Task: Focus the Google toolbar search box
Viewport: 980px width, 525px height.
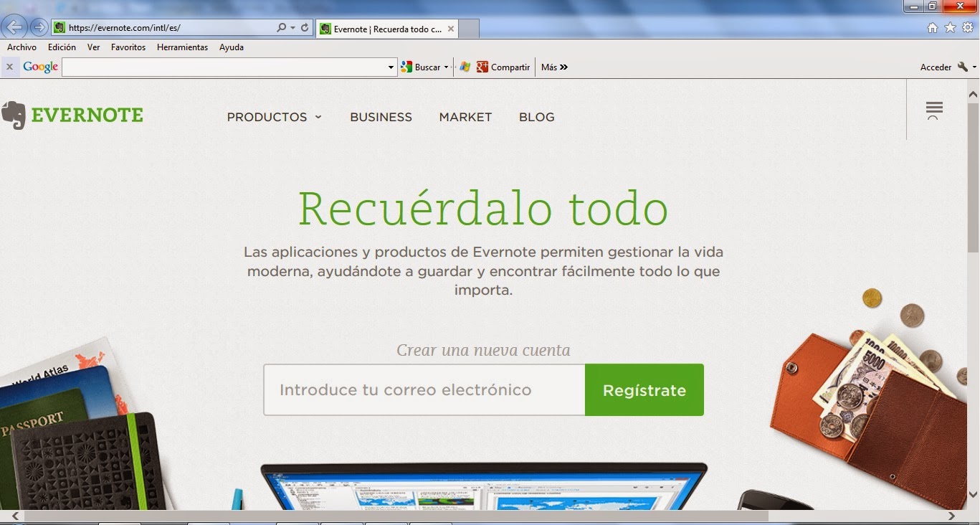Action: click(x=224, y=67)
